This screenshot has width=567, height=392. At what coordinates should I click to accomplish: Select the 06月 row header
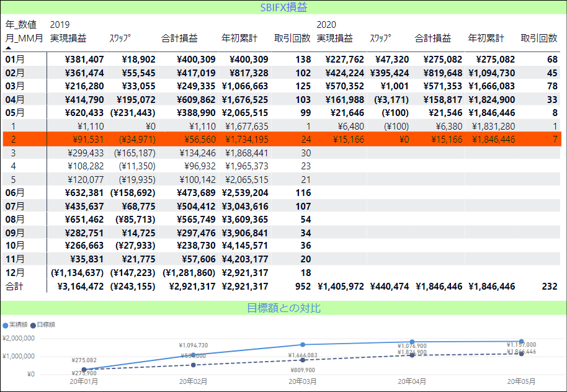(x=15, y=193)
